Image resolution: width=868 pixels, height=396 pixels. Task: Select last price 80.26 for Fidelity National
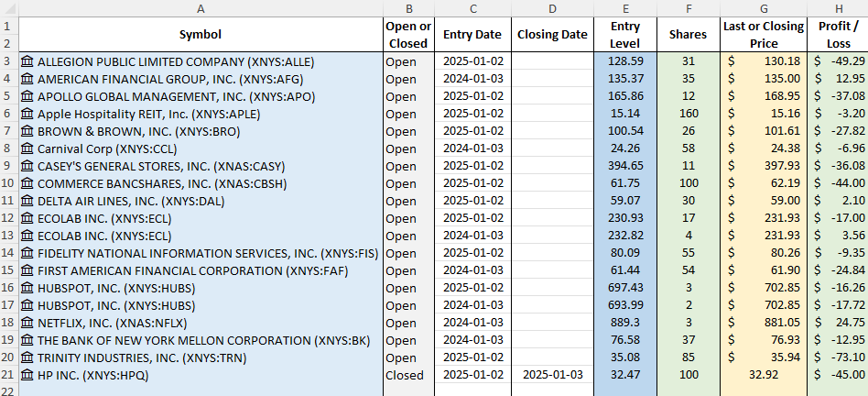(x=764, y=253)
